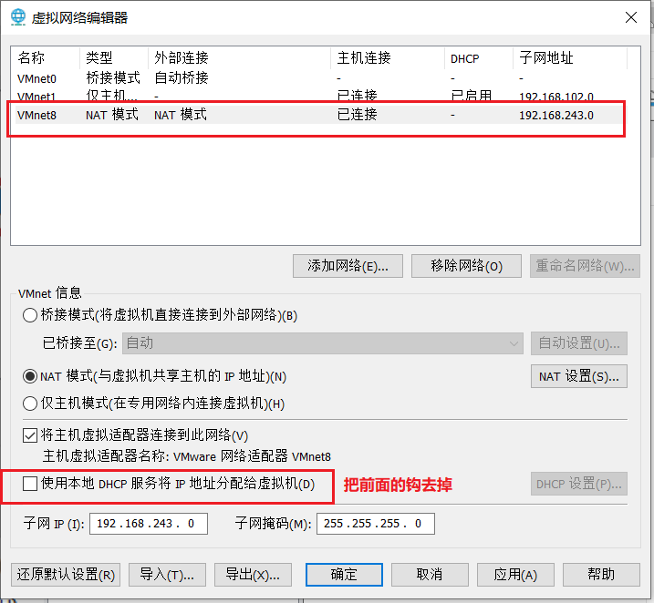This screenshot has width=654, height=604.
Task: Click the 子网 IP input field
Action: [148, 523]
